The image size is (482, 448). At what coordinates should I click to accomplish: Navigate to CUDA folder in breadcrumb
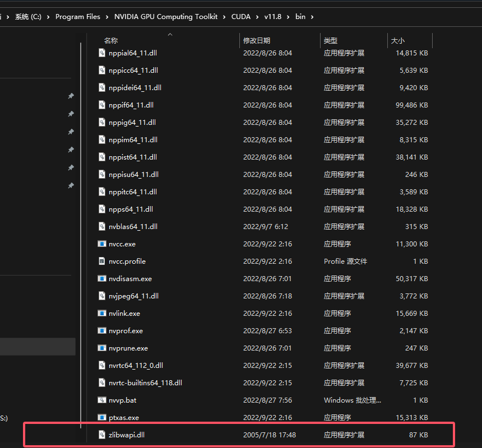coord(240,17)
